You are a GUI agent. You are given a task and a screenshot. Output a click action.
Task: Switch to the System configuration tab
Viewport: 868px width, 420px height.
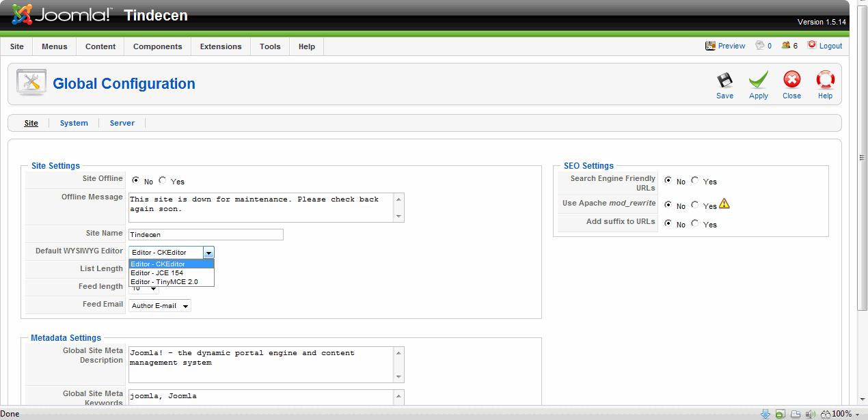click(74, 123)
